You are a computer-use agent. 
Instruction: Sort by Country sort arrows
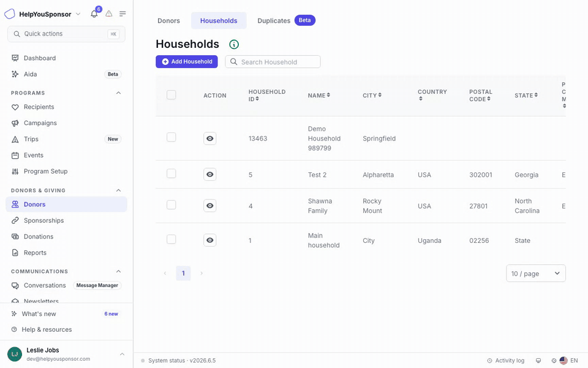tap(421, 99)
